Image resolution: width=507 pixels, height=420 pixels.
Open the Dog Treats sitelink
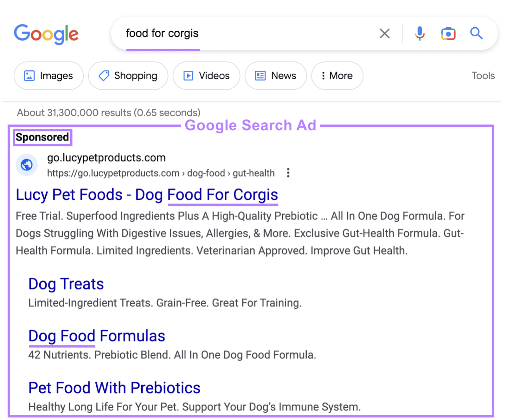(x=66, y=284)
